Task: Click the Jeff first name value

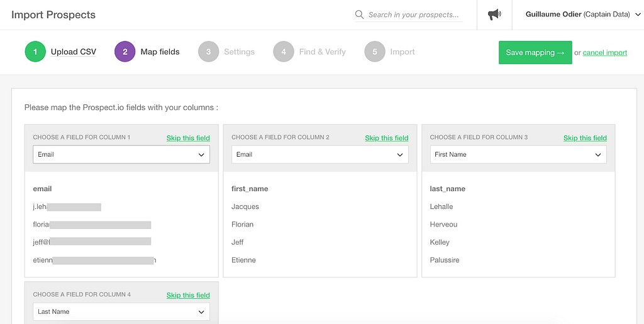Action: pyautogui.click(x=237, y=242)
